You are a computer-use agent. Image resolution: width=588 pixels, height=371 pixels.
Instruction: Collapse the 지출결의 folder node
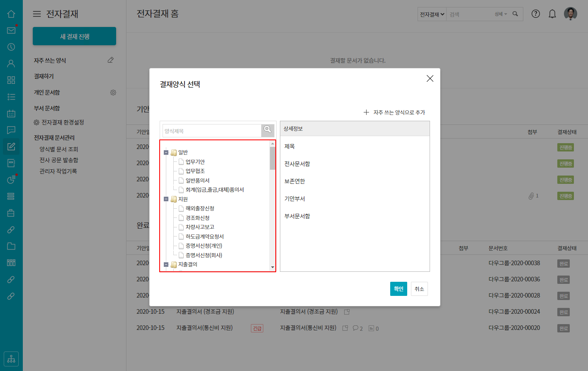click(x=166, y=264)
